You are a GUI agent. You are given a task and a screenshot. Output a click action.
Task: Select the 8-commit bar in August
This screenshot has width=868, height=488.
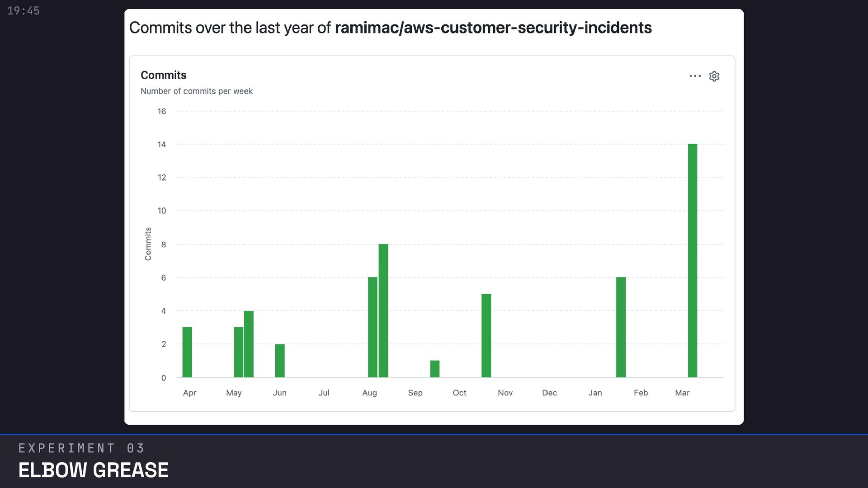pos(383,311)
